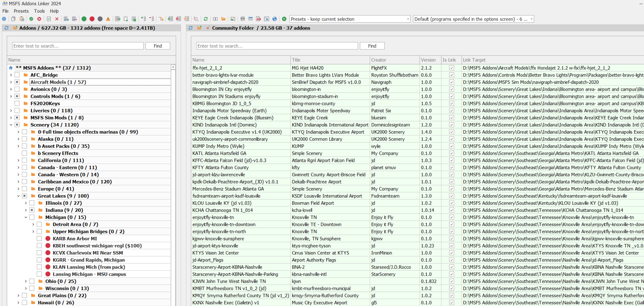Open the Presets menu

(21, 11)
